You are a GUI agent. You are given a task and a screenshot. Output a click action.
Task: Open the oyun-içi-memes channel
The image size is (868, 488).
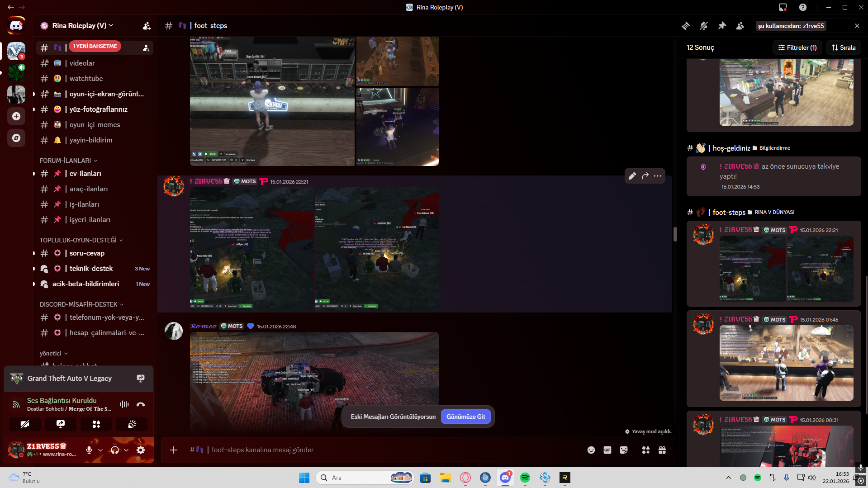[x=95, y=125]
